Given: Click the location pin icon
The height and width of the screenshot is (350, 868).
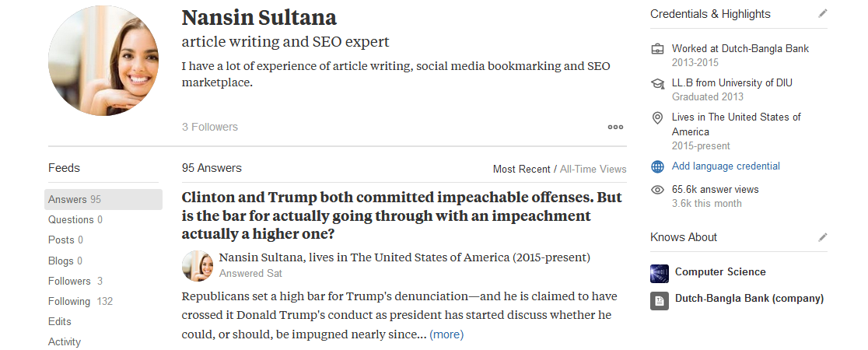Looking at the screenshot, I should (658, 117).
